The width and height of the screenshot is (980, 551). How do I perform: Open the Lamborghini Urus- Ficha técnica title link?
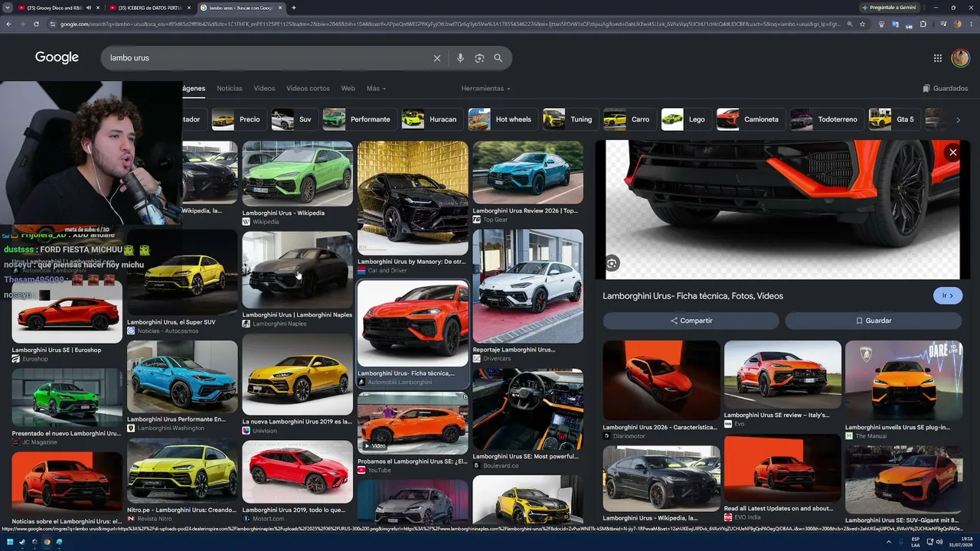[x=693, y=296]
